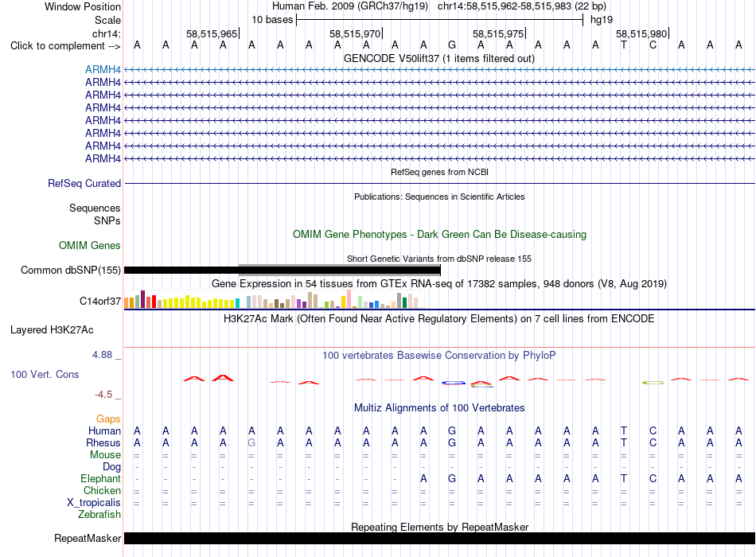Image resolution: width=756 pixels, height=557 pixels.
Task: Select the X_tropicalis alignment row label
Action: pyautogui.click(x=94, y=503)
